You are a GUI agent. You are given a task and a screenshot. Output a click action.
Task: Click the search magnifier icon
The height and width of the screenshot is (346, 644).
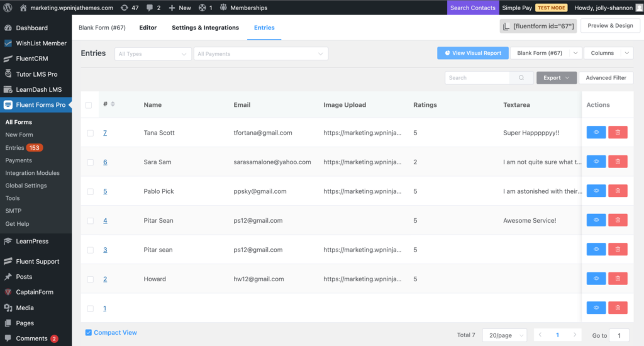[x=521, y=77]
